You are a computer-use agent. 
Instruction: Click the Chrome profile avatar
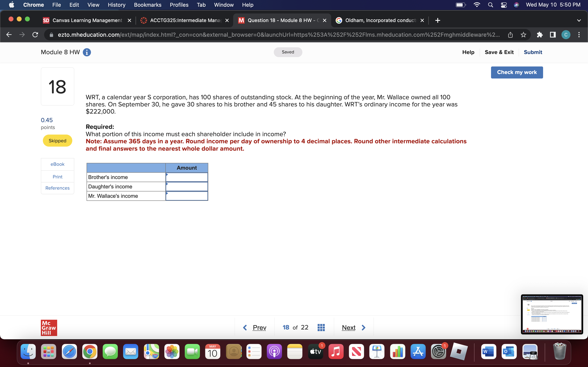pos(566,35)
